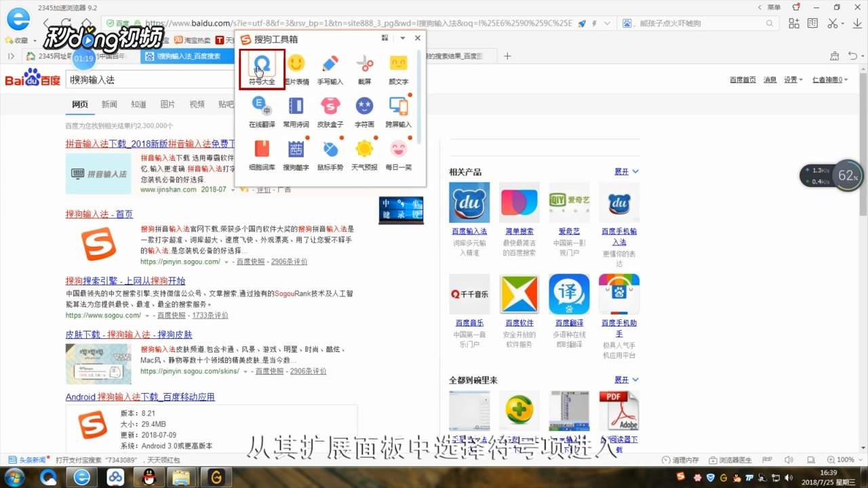Switch to 图片 search category
Viewport: 868px width, 488px height.
click(167, 104)
